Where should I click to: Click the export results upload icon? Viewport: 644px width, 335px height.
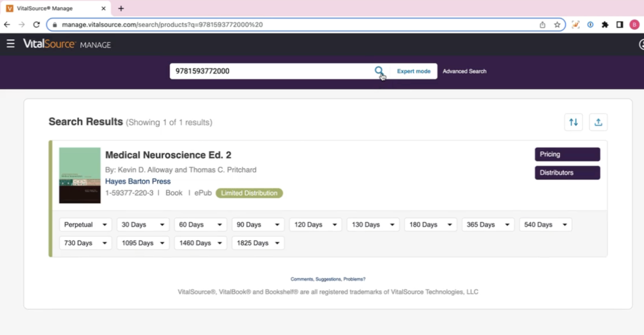[598, 122]
